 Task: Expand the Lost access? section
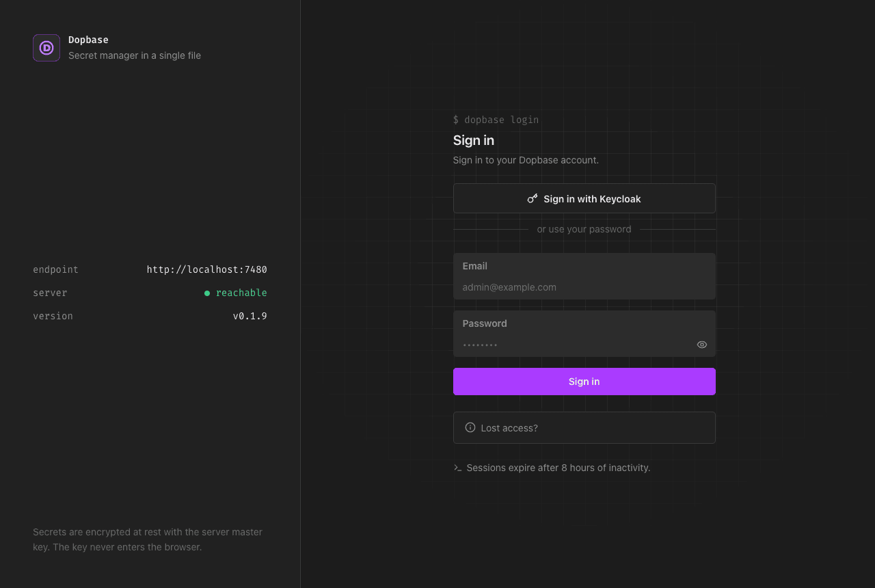click(x=584, y=427)
